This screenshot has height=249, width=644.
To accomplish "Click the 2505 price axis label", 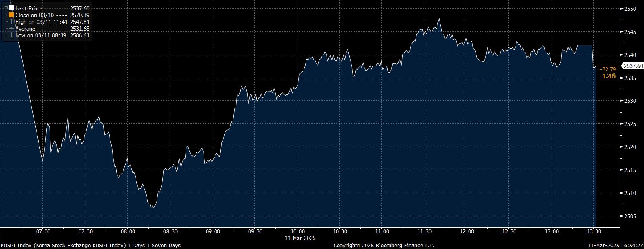I will click(631, 216).
